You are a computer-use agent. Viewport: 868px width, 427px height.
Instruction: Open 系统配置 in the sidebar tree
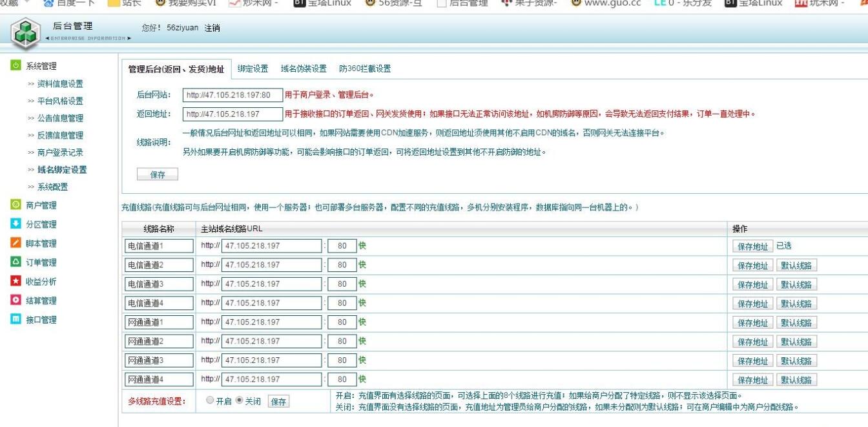pos(52,187)
